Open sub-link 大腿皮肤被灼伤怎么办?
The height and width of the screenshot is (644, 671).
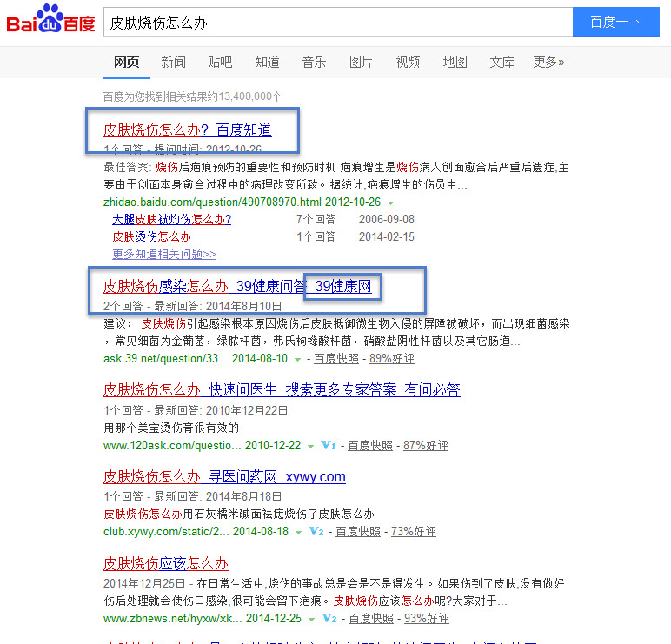[171, 220]
